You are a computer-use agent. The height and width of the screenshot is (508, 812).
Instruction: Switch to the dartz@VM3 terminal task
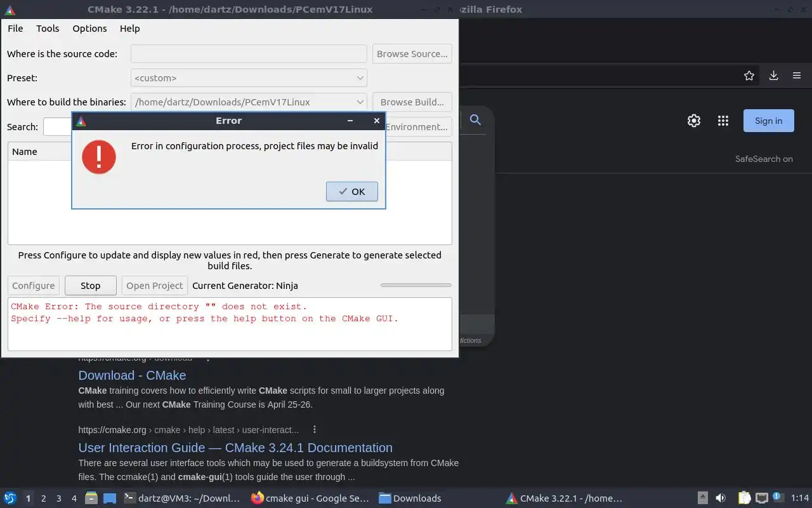tap(182, 498)
